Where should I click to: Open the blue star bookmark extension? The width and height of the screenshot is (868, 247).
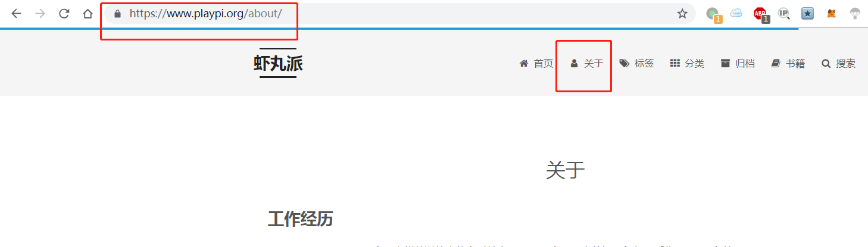(807, 14)
